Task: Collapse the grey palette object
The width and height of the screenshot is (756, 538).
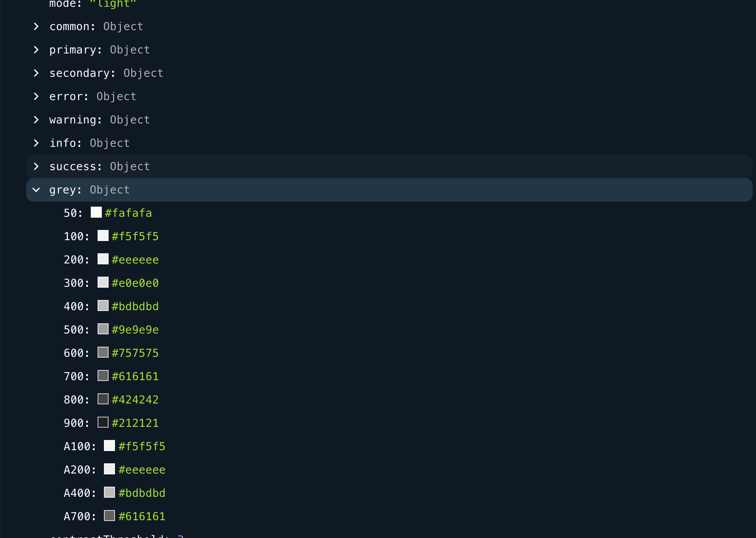Action: pos(36,190)
